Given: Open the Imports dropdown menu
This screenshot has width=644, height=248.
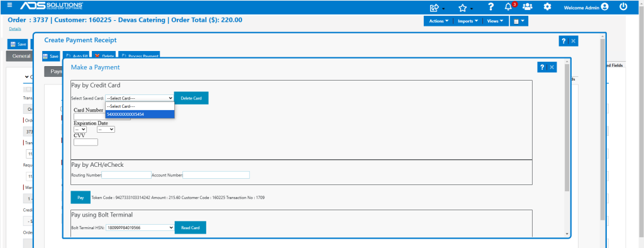Looking at the screenshot, I should point(467,21).
